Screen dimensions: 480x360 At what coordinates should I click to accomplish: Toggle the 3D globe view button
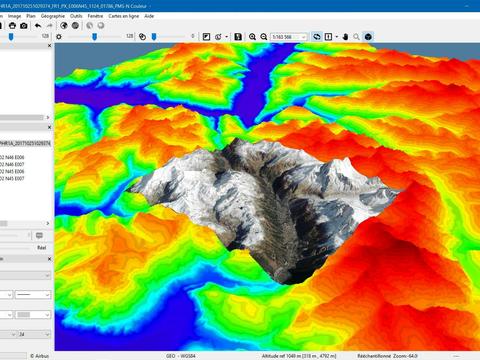pos(368,37)
